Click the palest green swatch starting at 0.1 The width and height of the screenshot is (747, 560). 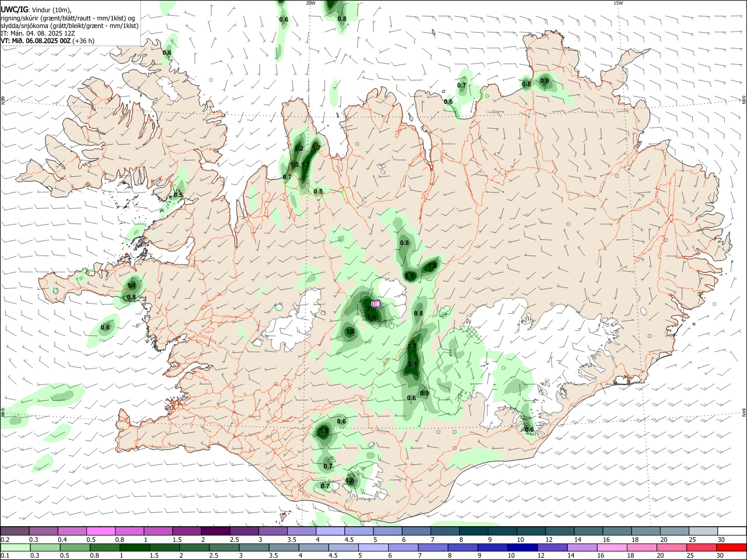(x=15, y=547)
